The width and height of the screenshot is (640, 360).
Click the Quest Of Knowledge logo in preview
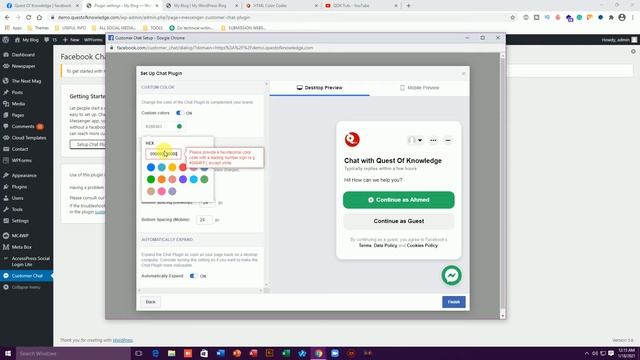click(x=352, y=140)
